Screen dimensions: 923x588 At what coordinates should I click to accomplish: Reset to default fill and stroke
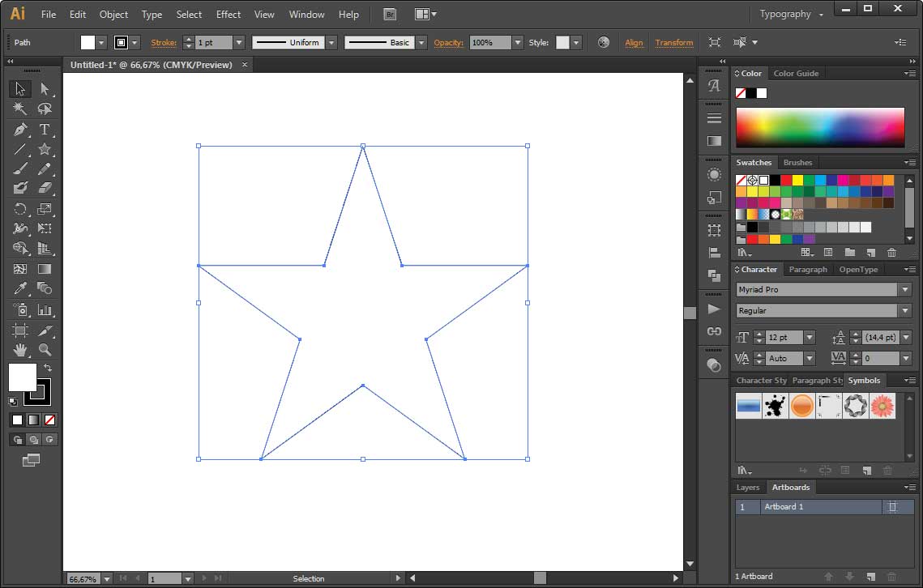(x=13, y=402)
